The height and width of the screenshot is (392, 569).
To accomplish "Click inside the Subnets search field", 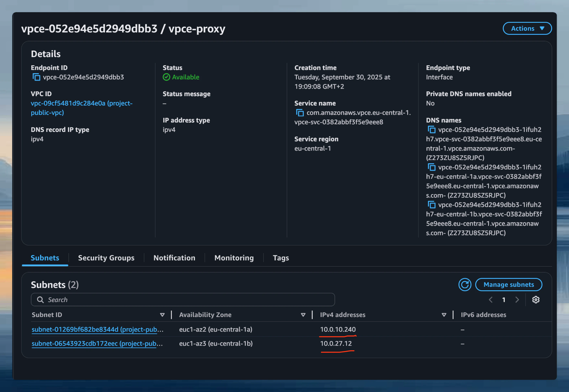I will tap(183, 299).
